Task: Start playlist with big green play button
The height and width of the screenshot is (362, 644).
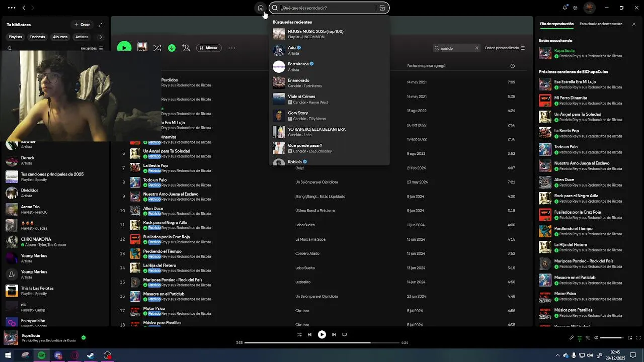Action: click(124, 48)
